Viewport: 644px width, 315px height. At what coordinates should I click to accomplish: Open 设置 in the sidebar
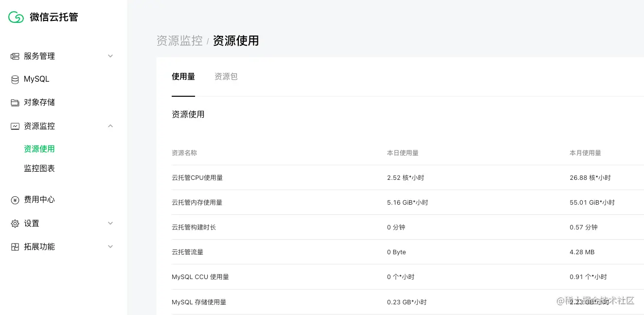coord(32,223)
